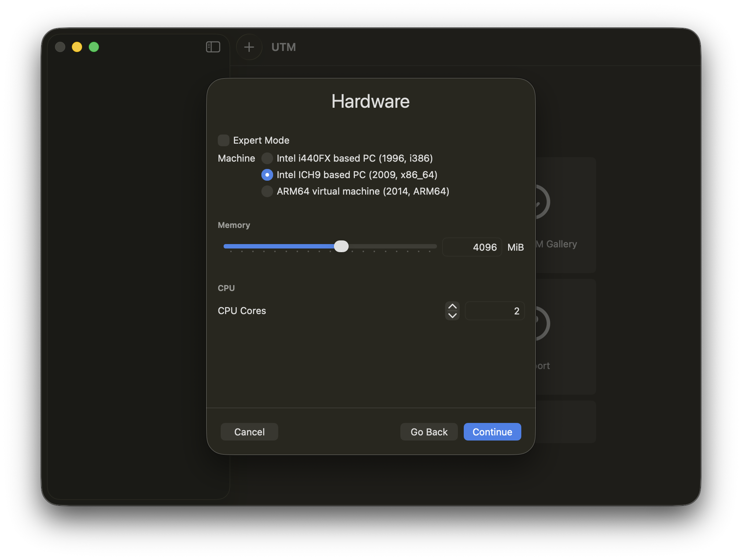
Task: Click the CPU Cores up stepper arrow
Action: [452, 306]
